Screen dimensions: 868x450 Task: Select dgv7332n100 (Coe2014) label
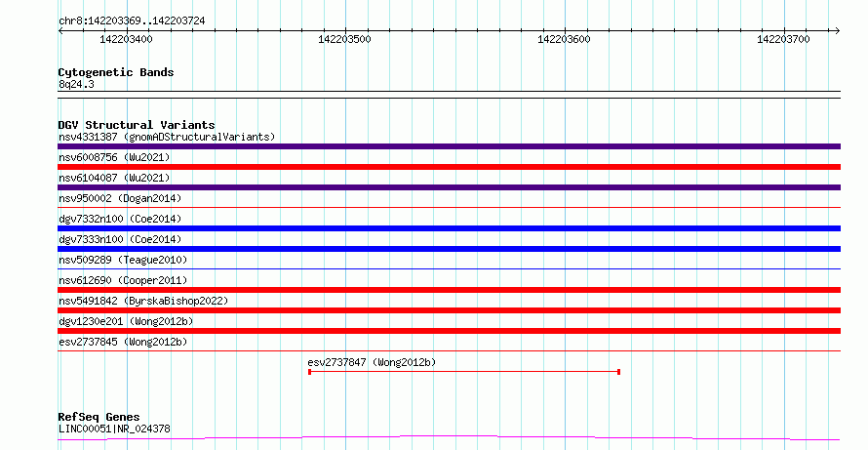pos(120,219)
